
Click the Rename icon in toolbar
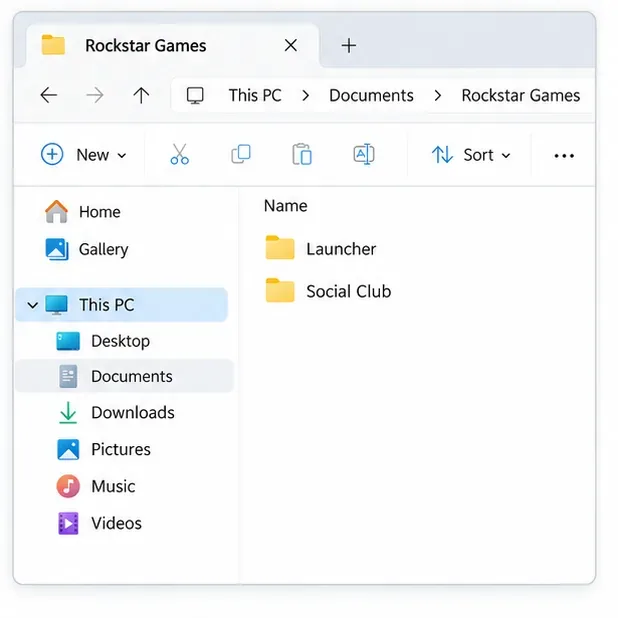(x=364, y=154)
